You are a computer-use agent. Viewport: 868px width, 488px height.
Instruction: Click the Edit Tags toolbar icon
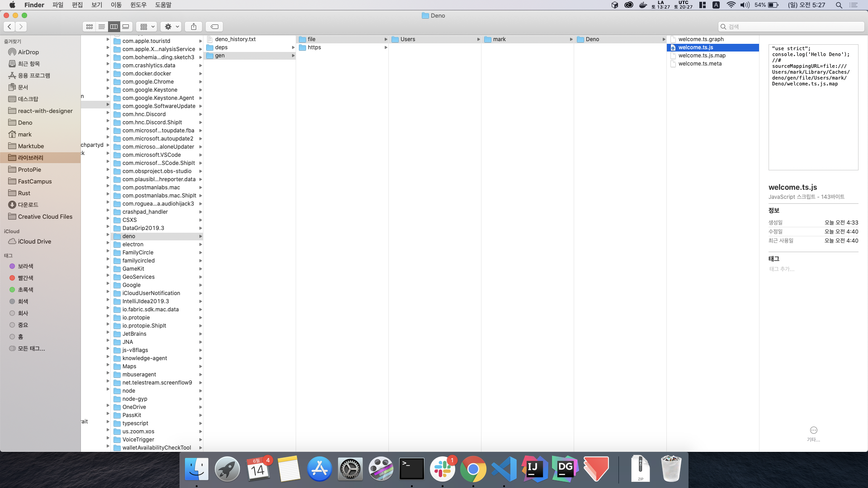[215, 27]
